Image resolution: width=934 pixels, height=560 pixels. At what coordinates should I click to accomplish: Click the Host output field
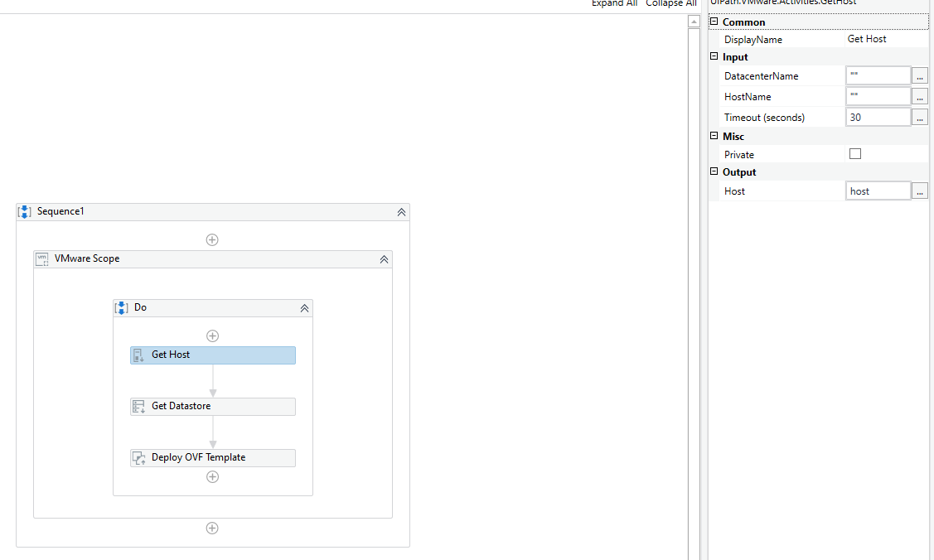click(878, 191)
